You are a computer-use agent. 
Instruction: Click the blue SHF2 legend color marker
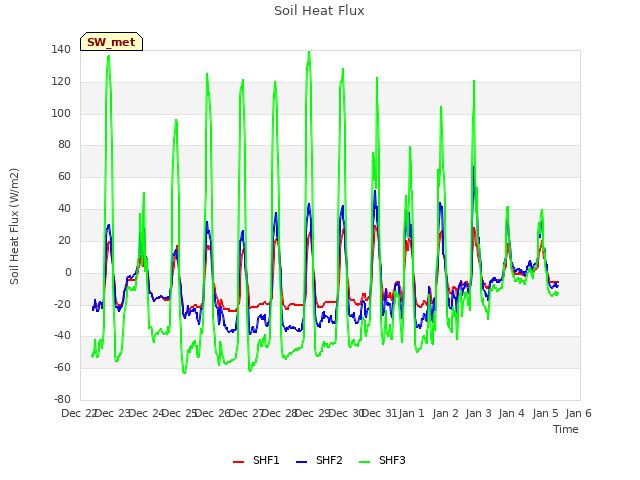pos(301,462)
